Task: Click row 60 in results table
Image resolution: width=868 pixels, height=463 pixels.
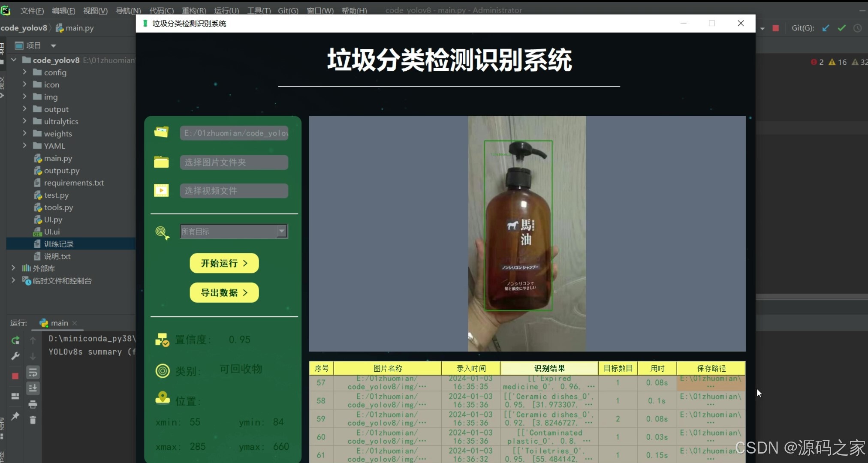Action: [527, 437]
